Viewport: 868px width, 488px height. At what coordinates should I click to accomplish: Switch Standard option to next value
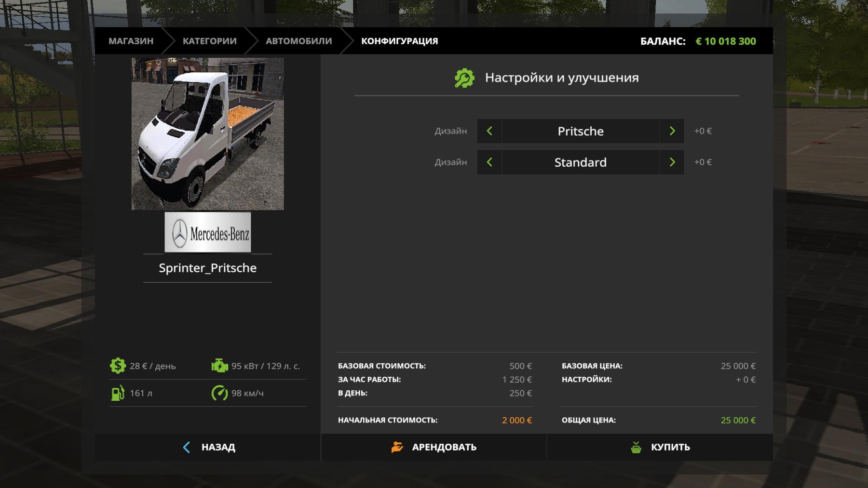672,162
